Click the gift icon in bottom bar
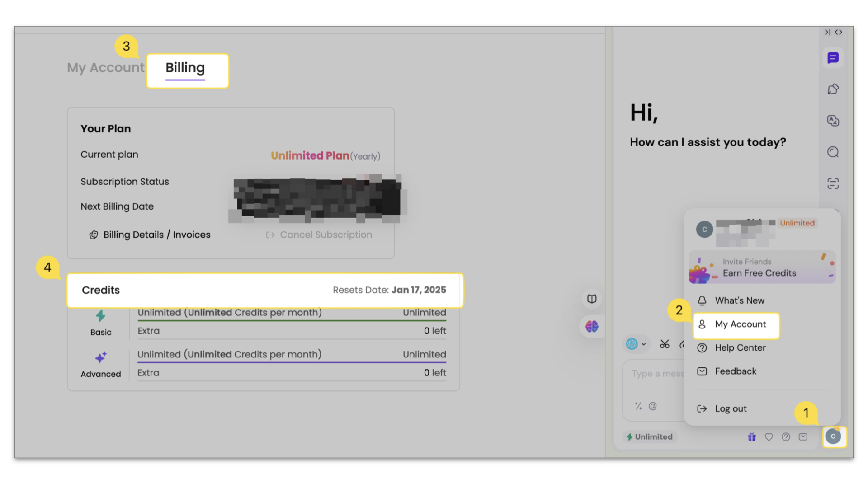The image size is (868, 488). tap(751, 437)
